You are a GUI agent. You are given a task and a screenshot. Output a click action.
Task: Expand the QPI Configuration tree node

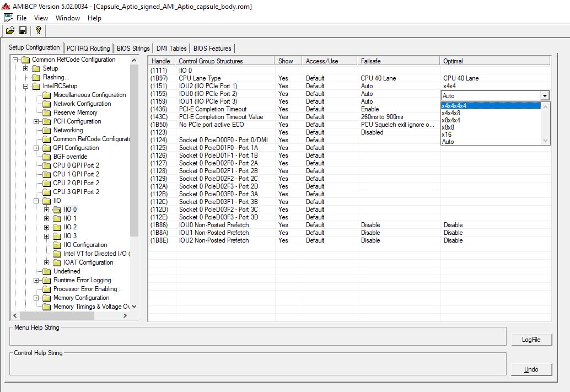point(36,148)
